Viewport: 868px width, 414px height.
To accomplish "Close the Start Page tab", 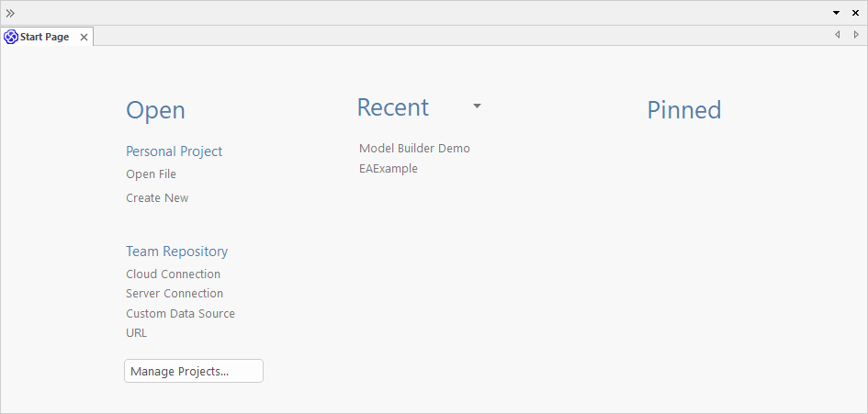I will (x=85, y=37).
